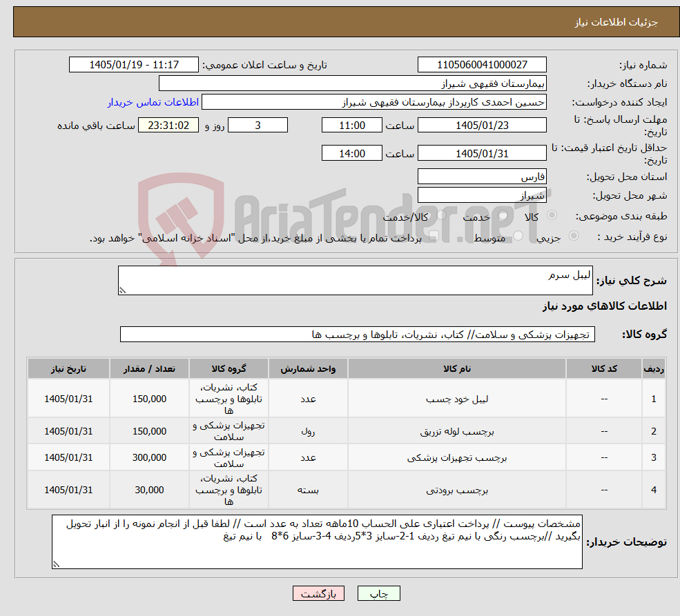Click item name برچسب برودتی

456,490
